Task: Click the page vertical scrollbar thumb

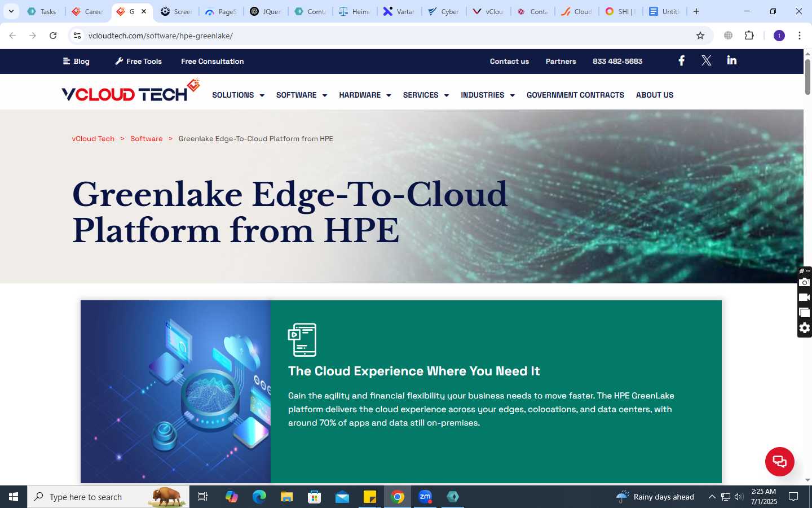Action: point(807,76)
